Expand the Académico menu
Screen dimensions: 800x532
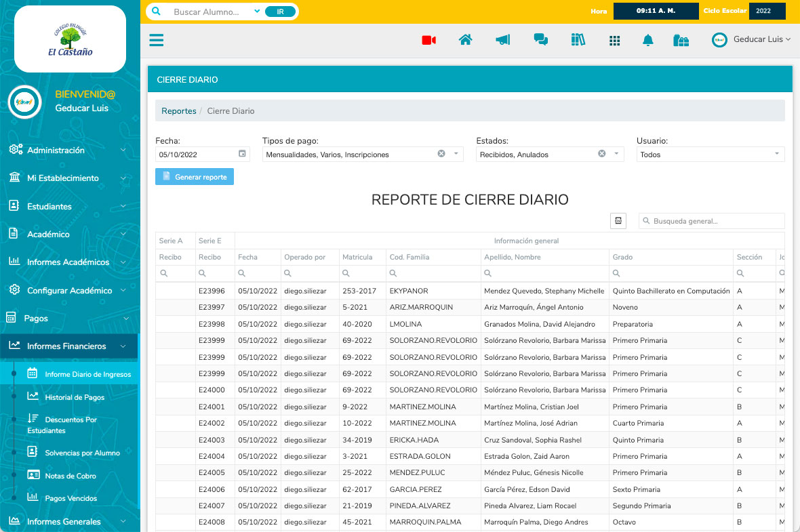pos(68,234)
